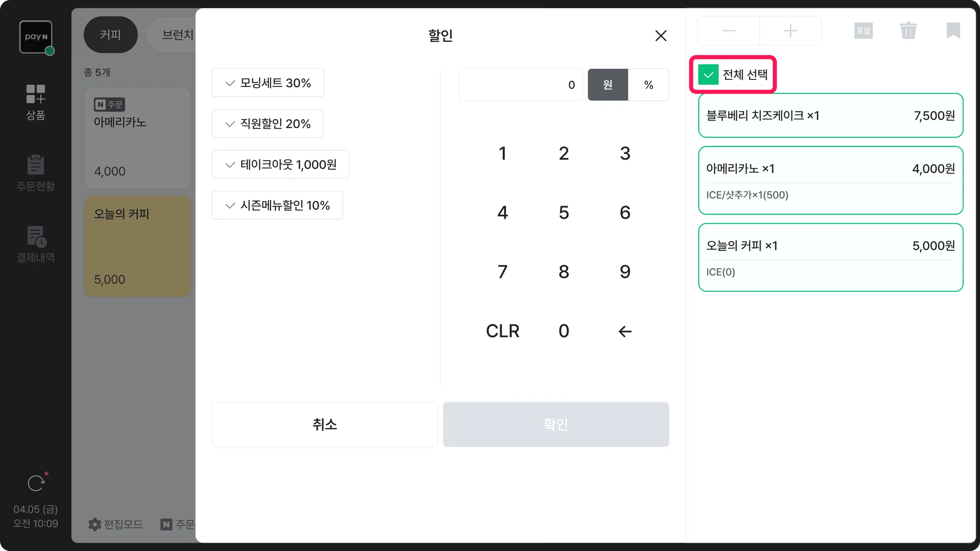
Task: Click the trash delete icon
Action: coord(908,31)
